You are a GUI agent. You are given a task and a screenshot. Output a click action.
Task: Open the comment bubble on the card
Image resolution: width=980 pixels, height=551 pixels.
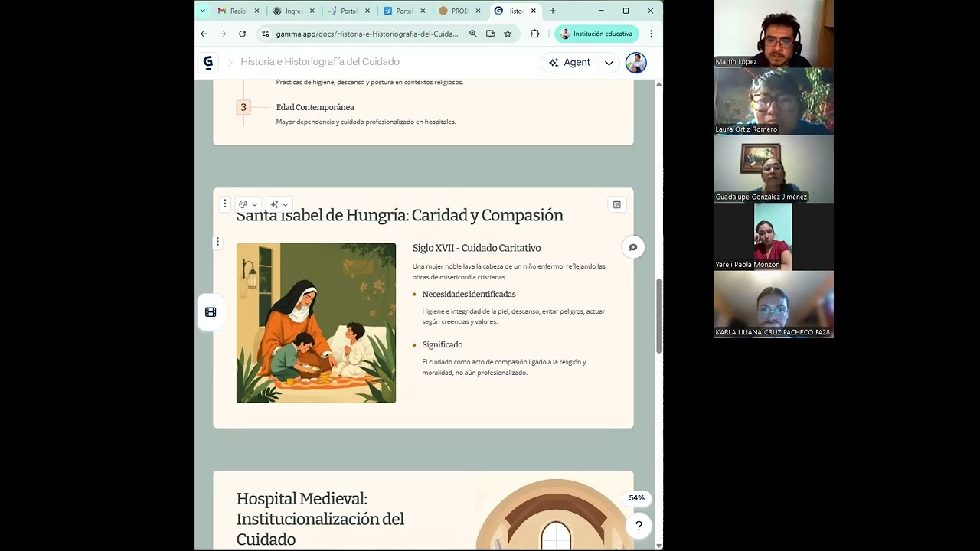point(633,247)
